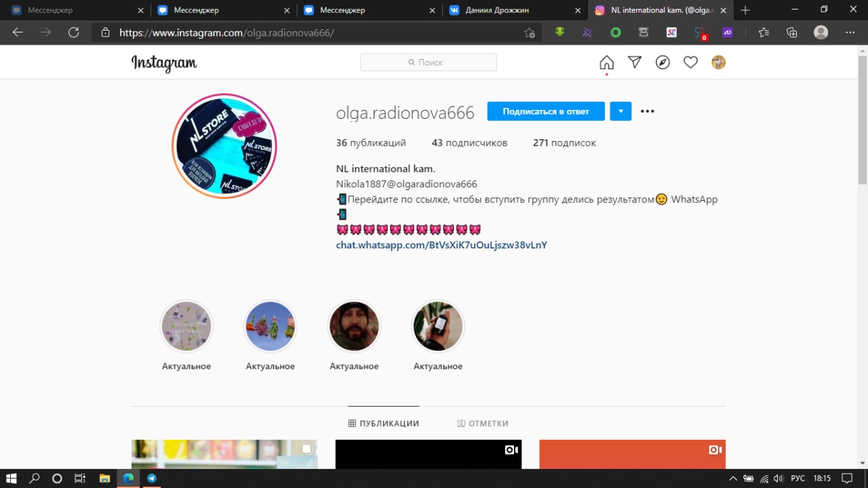Click Instagram Поиск search field

click(429, 62)
